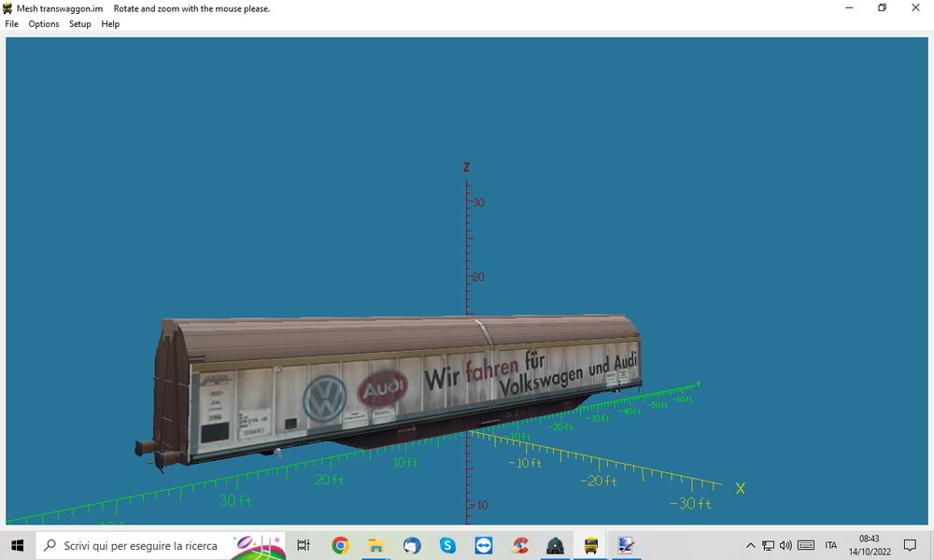Change the ITA input language

click(831, 545)
